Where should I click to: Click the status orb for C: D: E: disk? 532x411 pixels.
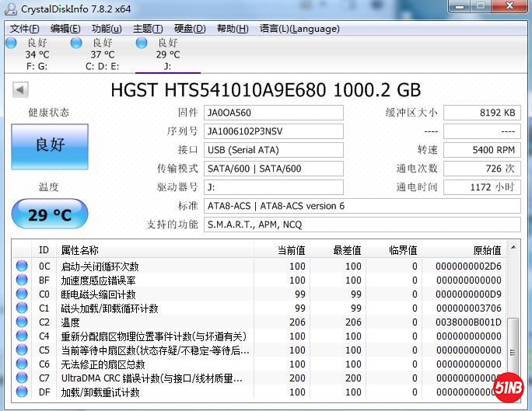coord(76,43)
